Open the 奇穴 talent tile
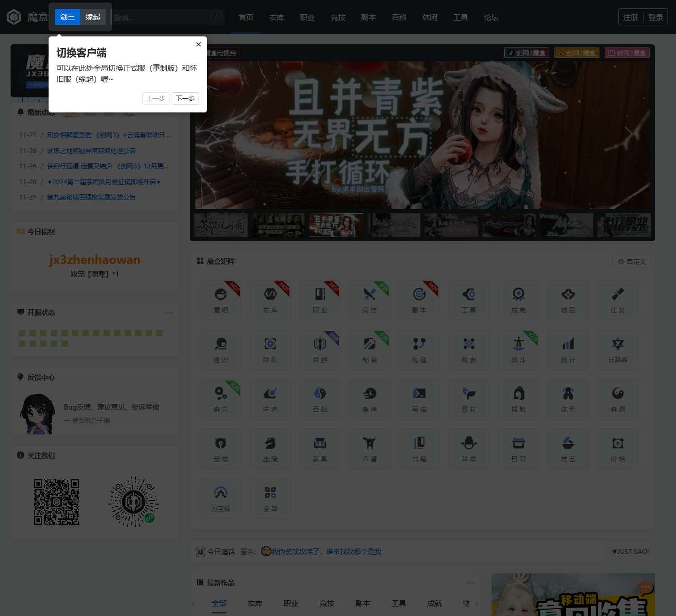Viewport: 676px width, 616px height. point(221,399)
